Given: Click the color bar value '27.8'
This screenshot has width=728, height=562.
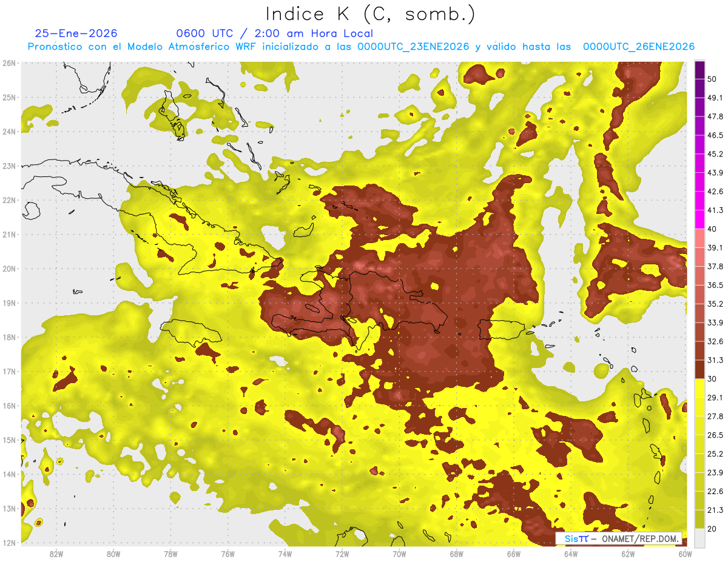Looking at the screenshot, I should [715, 416].
